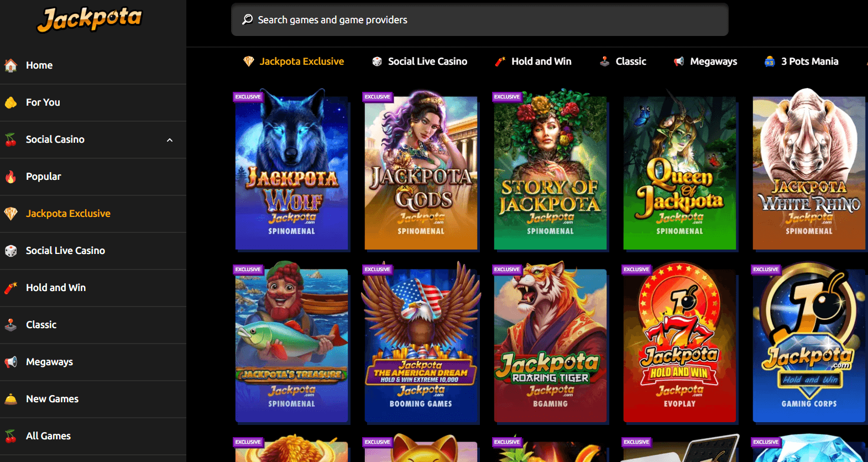The image size is (868, 462).
Task: Click the 3 Pots Mania pot icon
Action: tap(770, 61)
